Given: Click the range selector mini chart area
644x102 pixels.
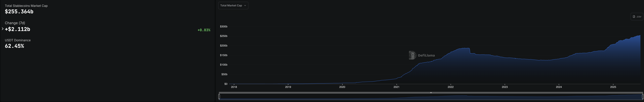Looking at the screenshot, I should coord(431,97).
